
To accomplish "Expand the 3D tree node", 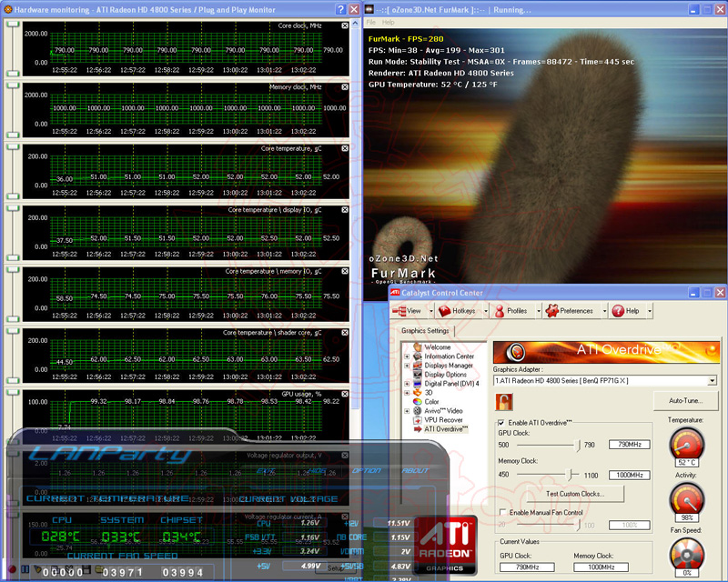I will click(x=407, y=393).
